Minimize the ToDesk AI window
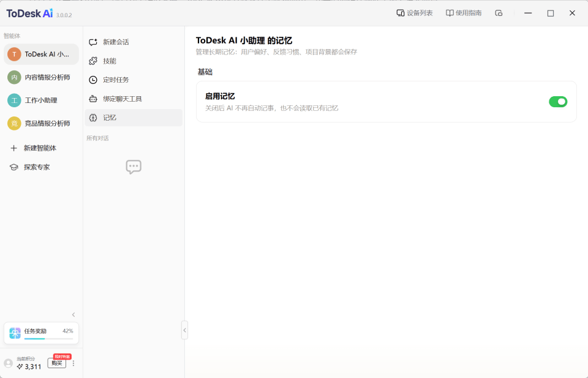The height and width of the screenshot is (378, 588). click(x=528, y=13)
